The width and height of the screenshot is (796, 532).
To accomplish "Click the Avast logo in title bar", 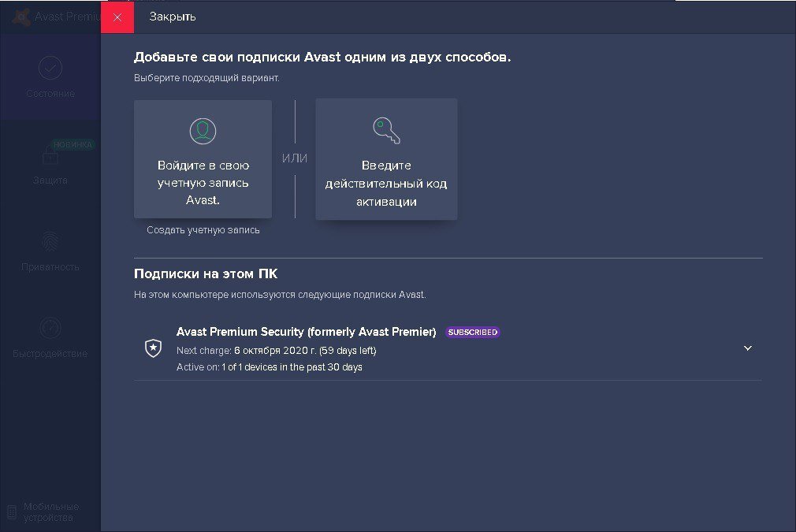I will tap(21, 17).
